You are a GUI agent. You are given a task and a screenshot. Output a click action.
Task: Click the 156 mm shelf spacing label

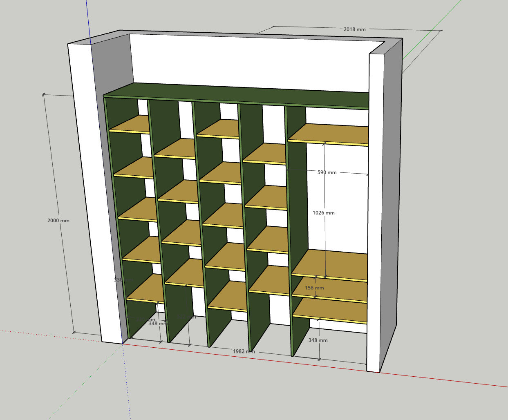[x=314, y=288]
